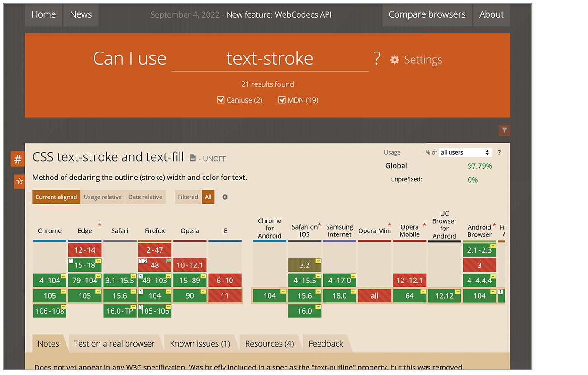The image size is (588, 375).
Task: Select the Notes tab
Action: pos(48,344)
